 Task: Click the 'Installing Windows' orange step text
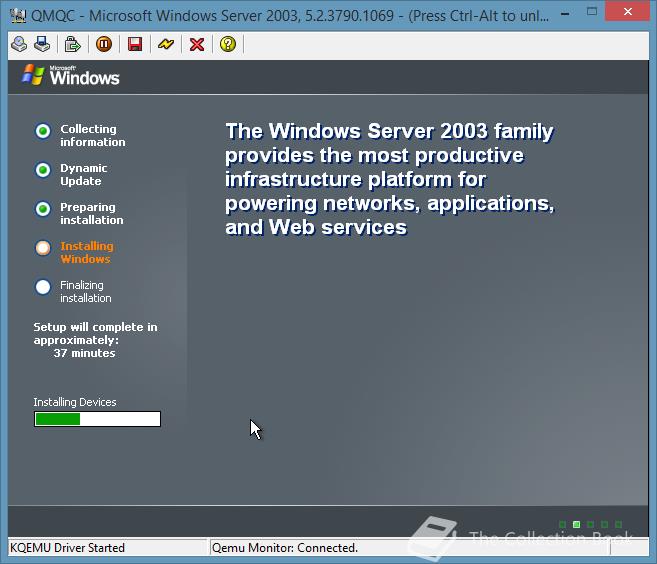click(x=87, y=252)
